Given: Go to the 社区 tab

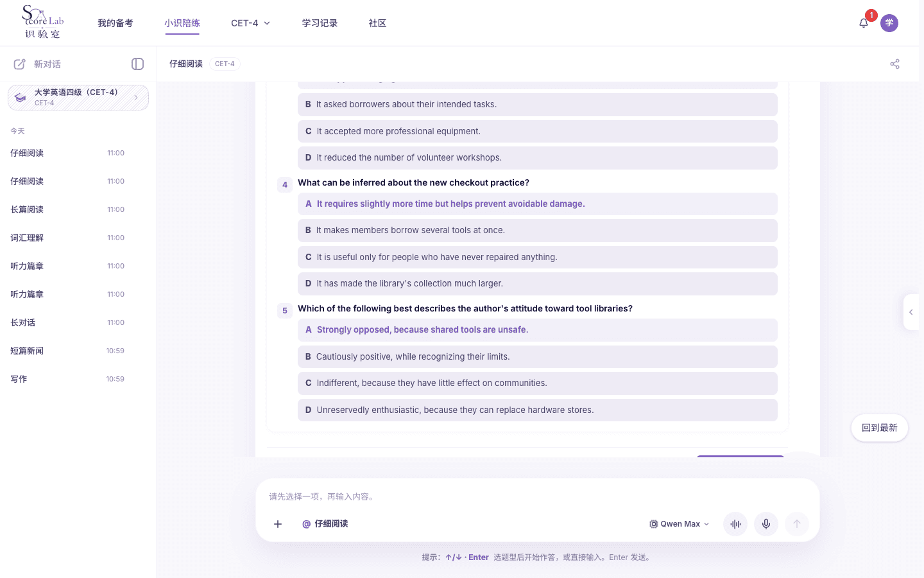Looking at the screenshot, I should (x=377, y=23).
